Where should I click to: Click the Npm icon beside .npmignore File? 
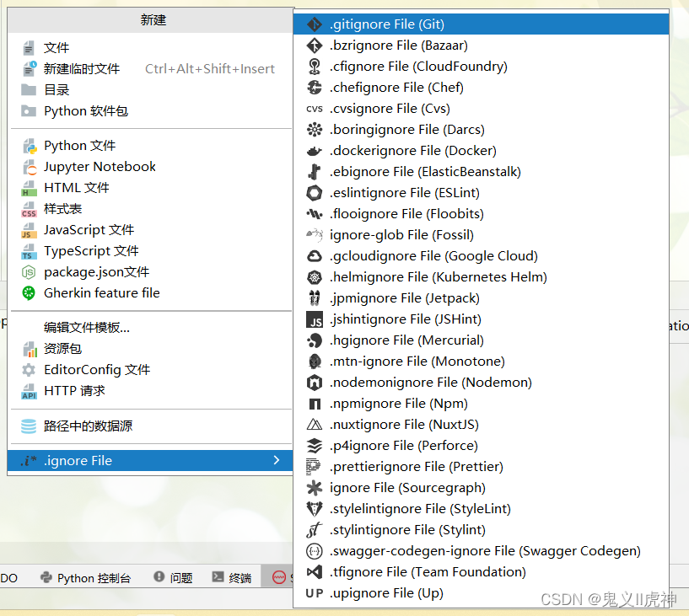(x=315, y=404)
